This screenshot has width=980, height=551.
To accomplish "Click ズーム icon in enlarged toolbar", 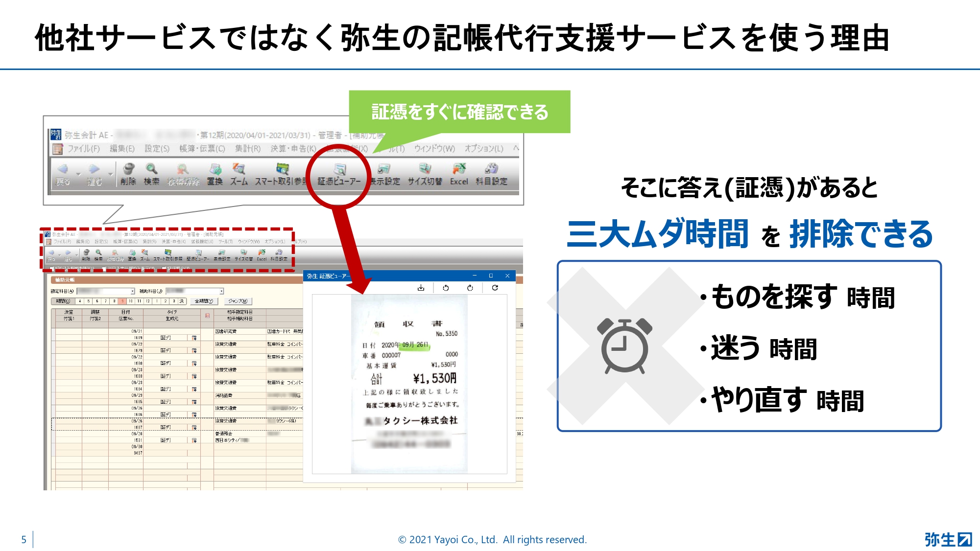I will coord(239,169).
